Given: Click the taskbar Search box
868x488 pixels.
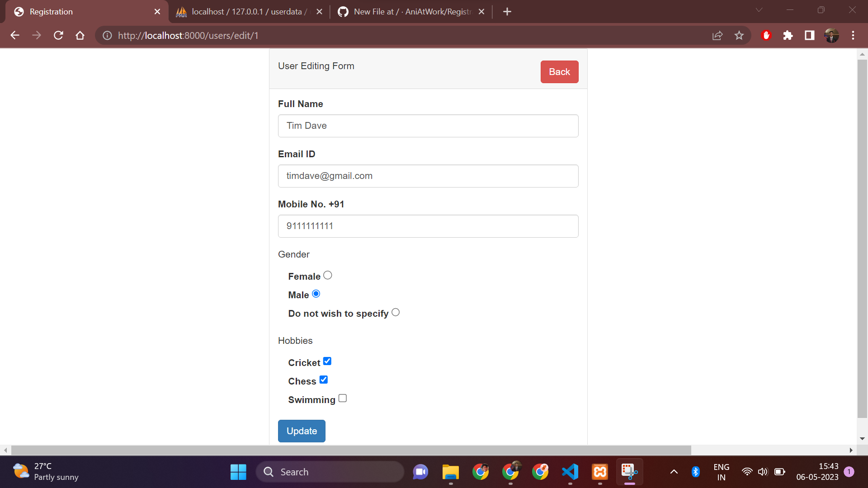Looking at the screenshot, I should 330,472.
